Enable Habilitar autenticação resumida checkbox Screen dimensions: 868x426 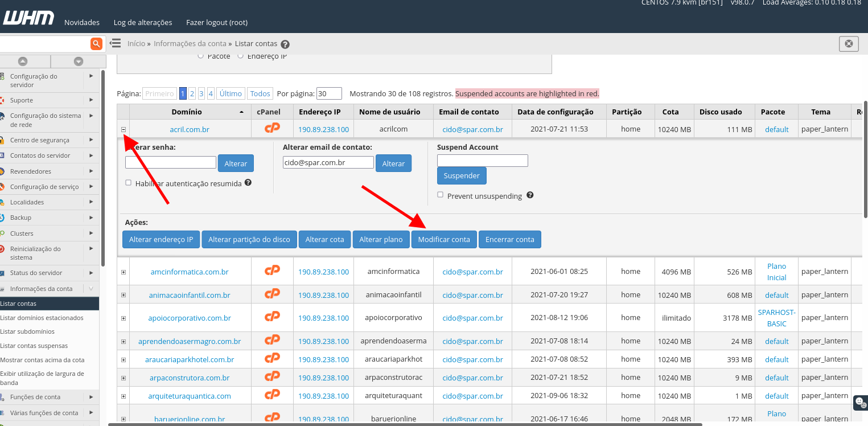tap(129, 183)
